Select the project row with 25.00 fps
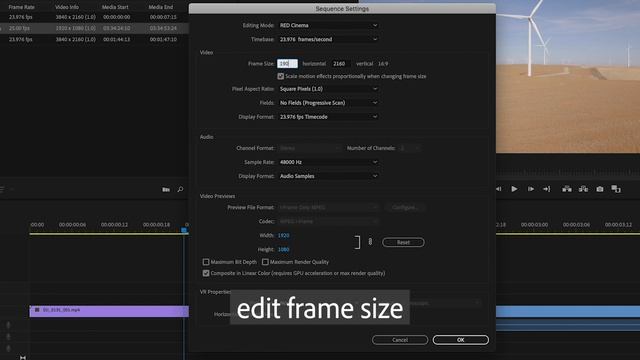 [x=94, y=28]
